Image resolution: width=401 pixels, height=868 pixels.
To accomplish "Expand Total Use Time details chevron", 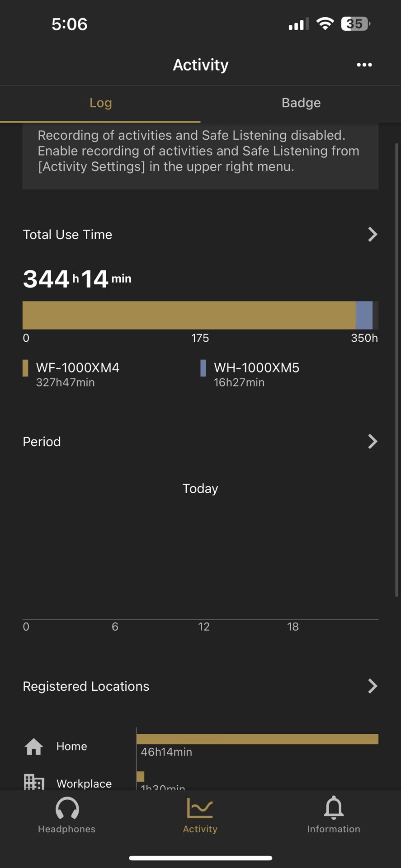I will coord(373,234).
